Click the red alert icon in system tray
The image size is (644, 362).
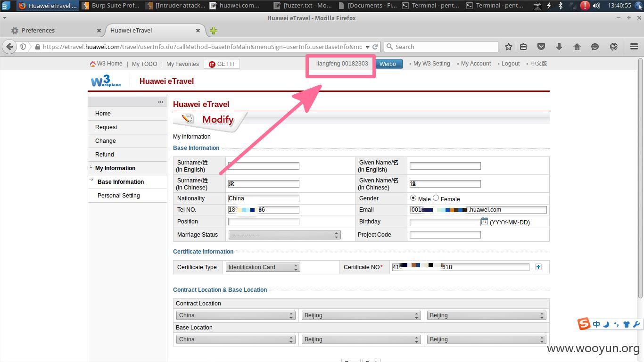[585, 6]
